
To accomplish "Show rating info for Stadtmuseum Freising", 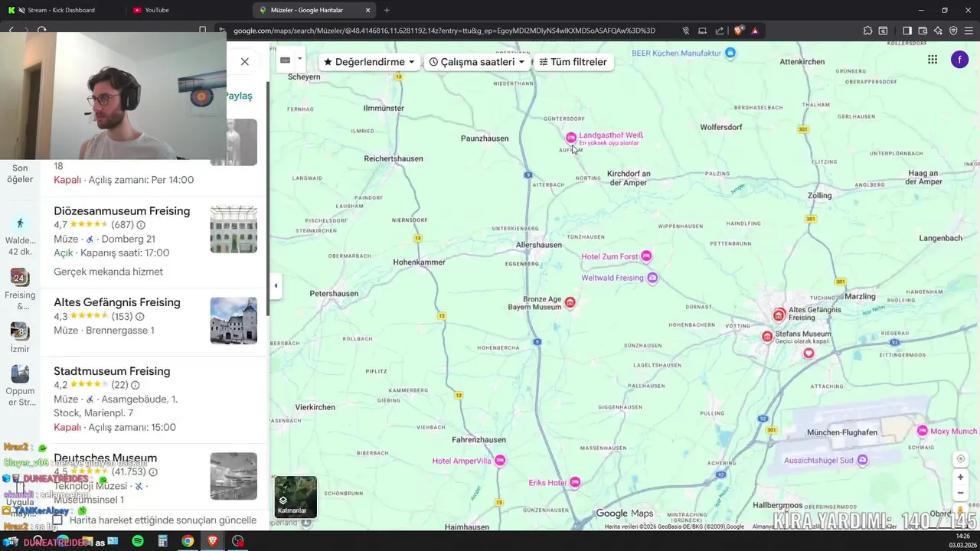I will [135, 385].
